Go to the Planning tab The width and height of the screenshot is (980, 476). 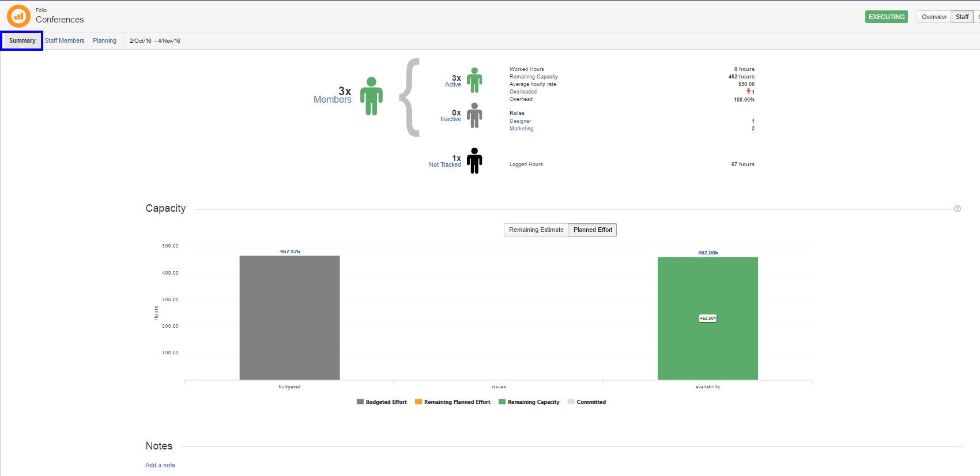click(x=104, y=40)
